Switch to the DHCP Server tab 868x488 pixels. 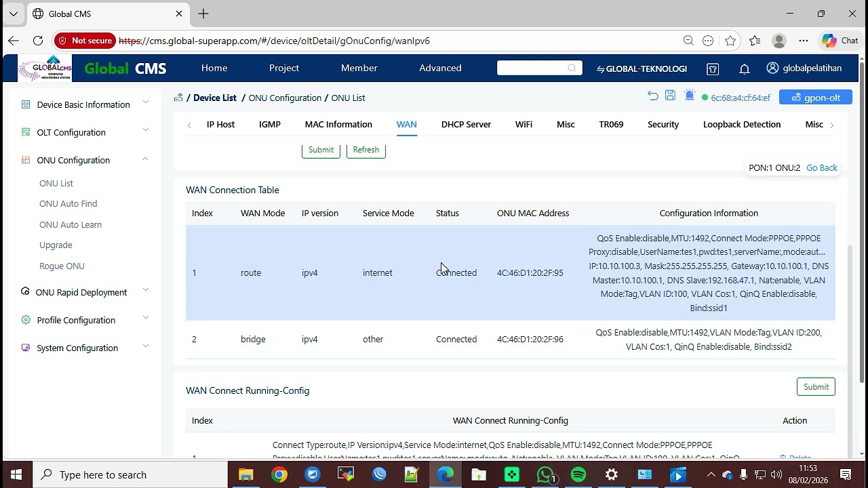click(x=466, y=124)
